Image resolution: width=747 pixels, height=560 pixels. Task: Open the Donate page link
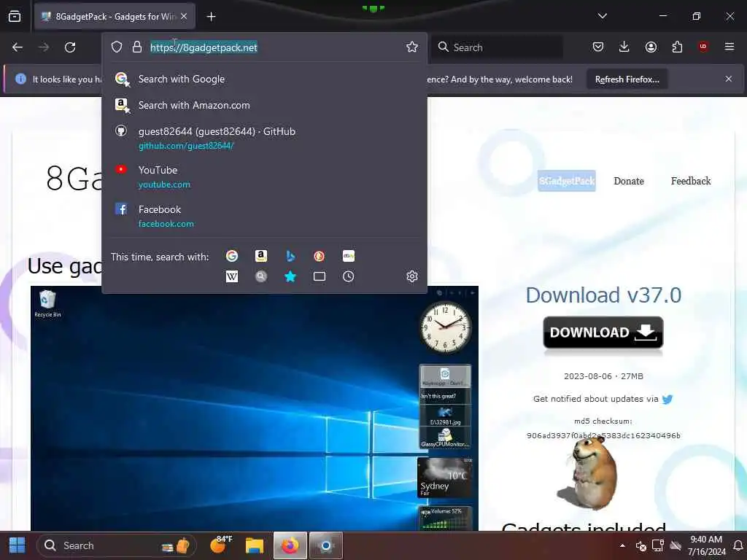[x=629, y=181]
